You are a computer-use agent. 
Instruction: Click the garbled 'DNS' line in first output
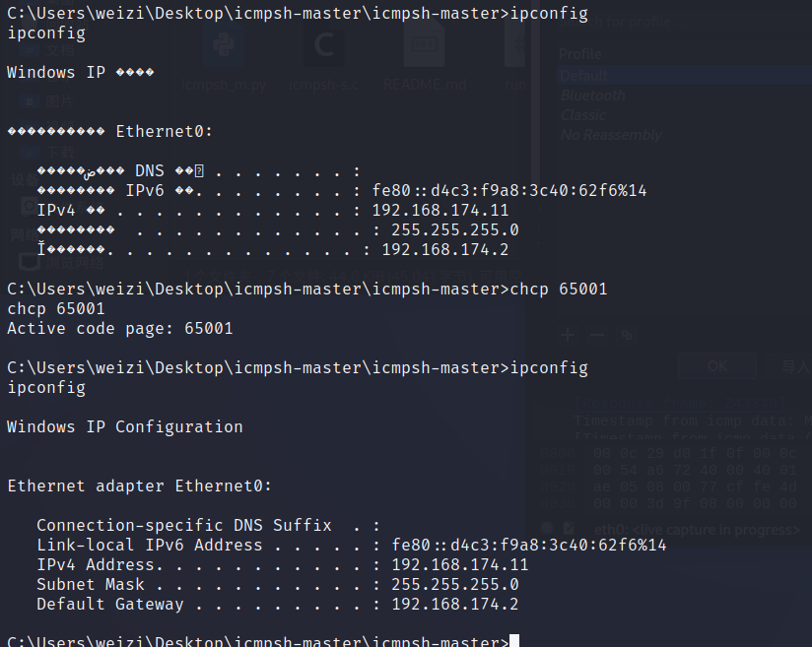tap(198, 170)
